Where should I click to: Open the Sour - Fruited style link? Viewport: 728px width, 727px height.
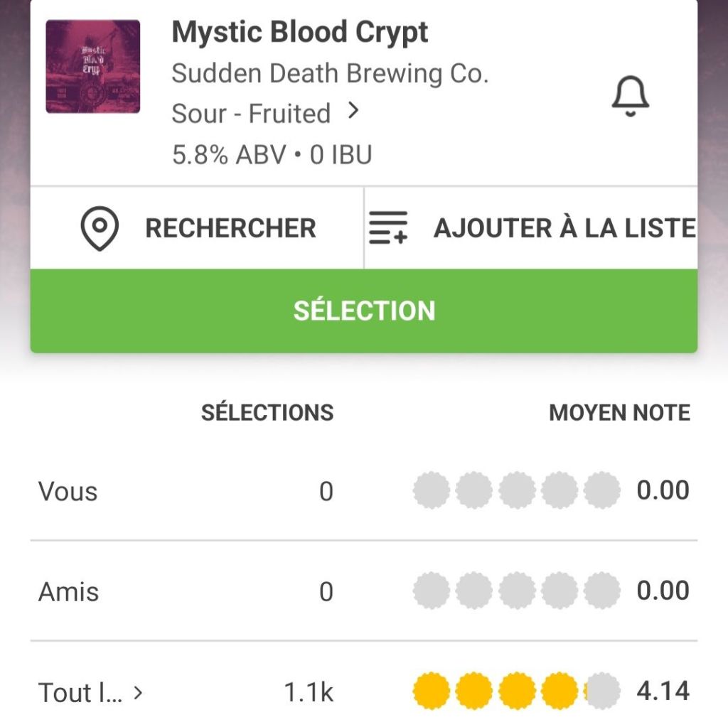point(251,114)
